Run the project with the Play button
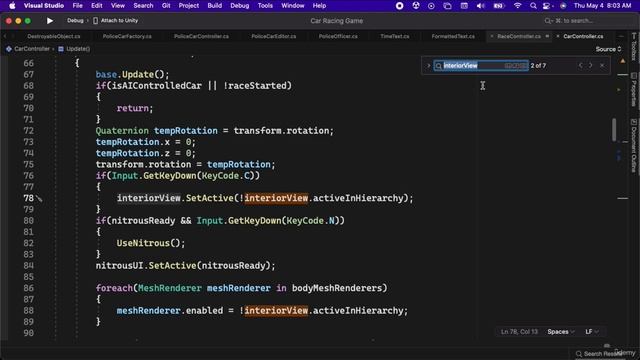Viewport: 640px width, 360px height. coord(50,20)
